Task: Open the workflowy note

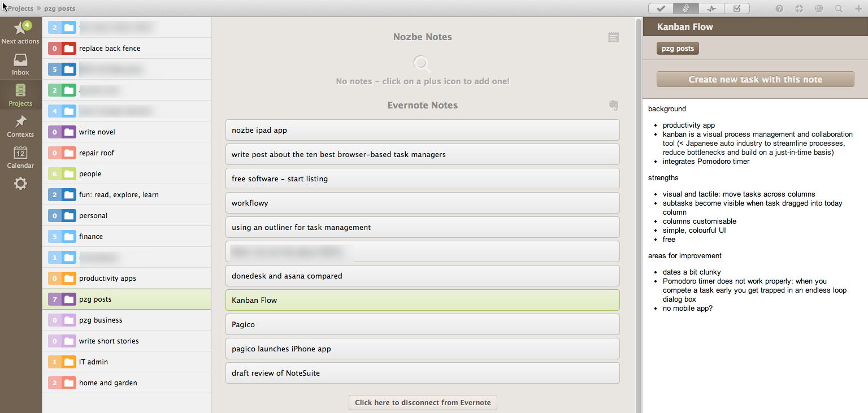Action: (422, 203)
